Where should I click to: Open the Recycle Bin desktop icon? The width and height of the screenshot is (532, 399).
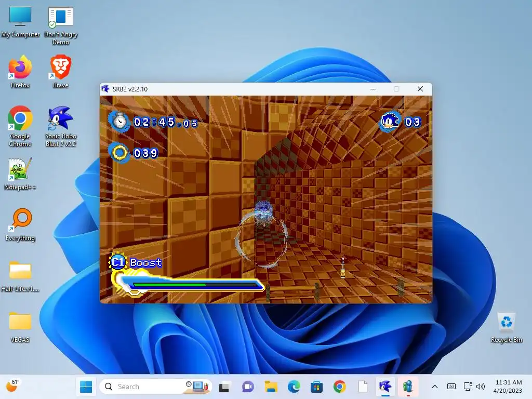click(506, 327)
